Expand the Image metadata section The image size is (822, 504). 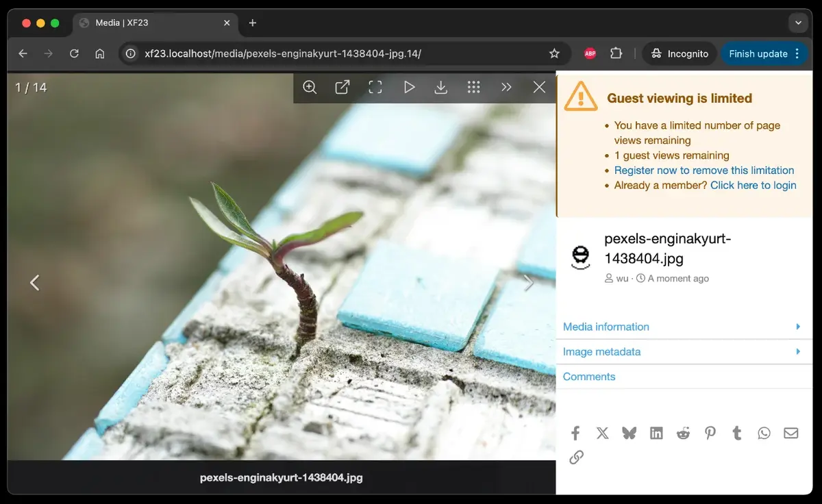coord(601,351)
